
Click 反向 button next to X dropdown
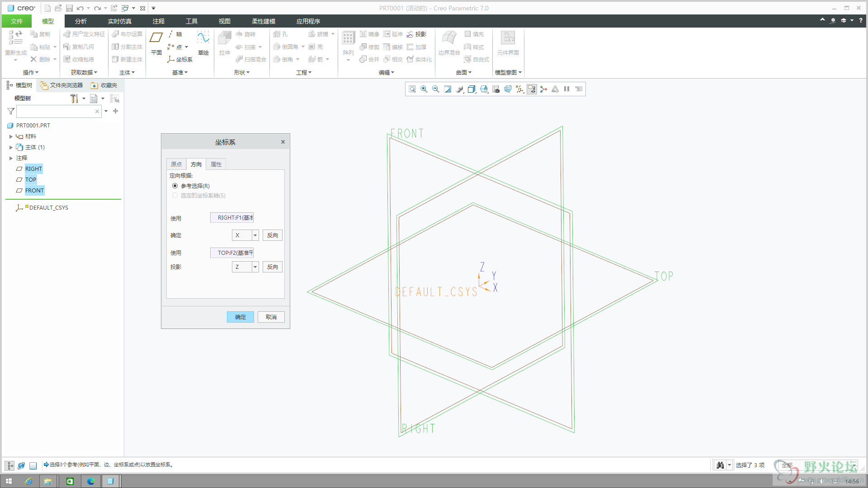pyautogui.click(x=273, y=235)
